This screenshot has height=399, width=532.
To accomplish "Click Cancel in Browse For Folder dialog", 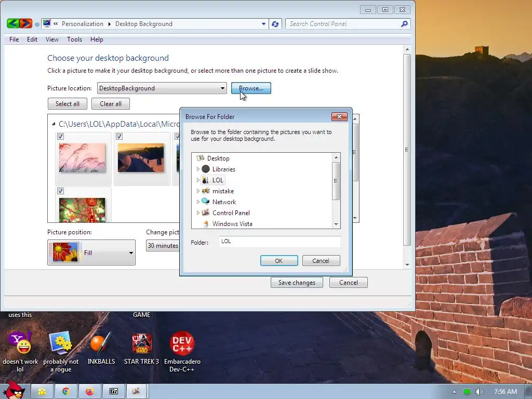I will pyautogui.click(x=321, y=261).
